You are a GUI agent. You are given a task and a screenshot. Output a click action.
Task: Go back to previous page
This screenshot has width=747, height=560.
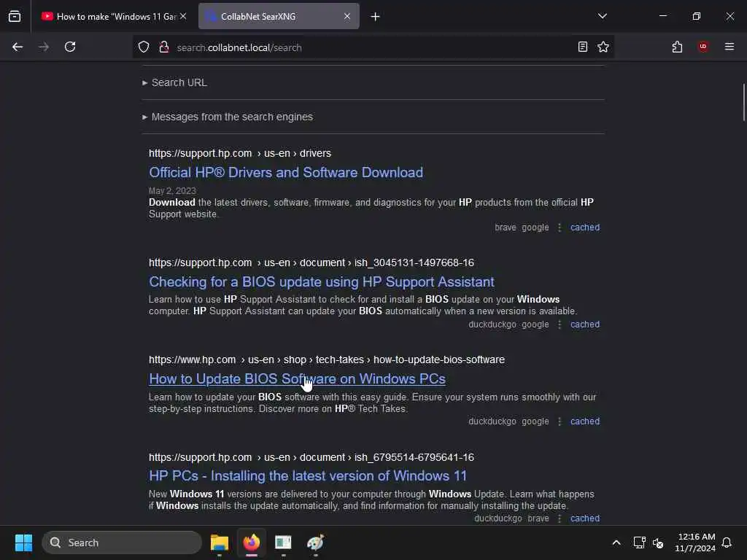[x=18, y=47]
